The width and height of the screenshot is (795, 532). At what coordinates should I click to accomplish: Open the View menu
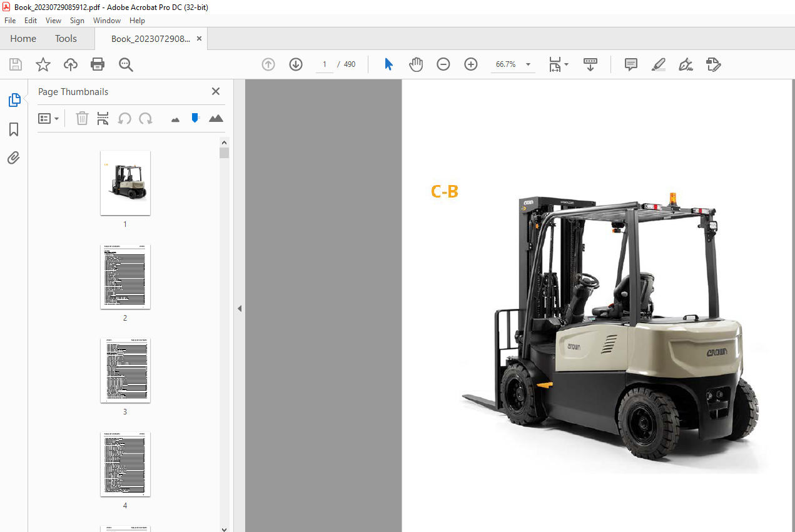pyautogui.click(x=54, y=21)
